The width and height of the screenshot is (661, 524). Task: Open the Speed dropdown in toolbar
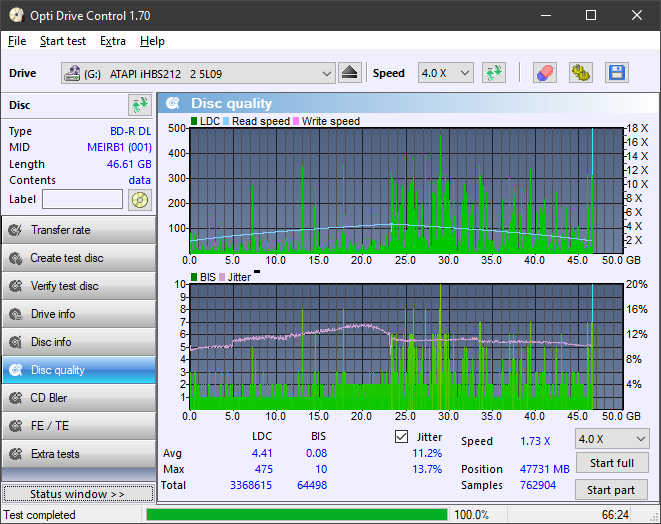(446, 73)
